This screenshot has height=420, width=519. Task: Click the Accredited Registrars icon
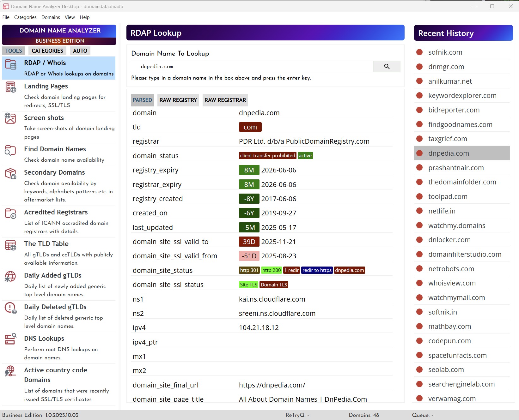(x=10, y=213)
